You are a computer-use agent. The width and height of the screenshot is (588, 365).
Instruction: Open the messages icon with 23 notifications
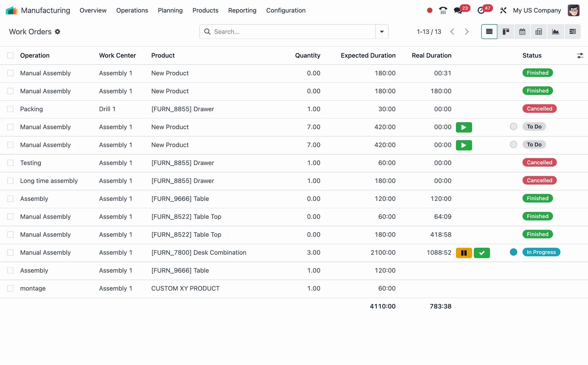458,10
